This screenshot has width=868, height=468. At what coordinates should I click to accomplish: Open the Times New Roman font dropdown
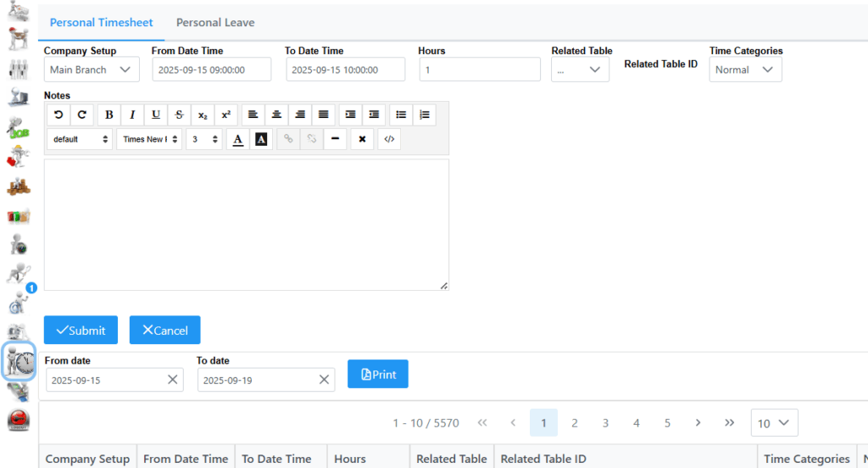click(149, 139)
